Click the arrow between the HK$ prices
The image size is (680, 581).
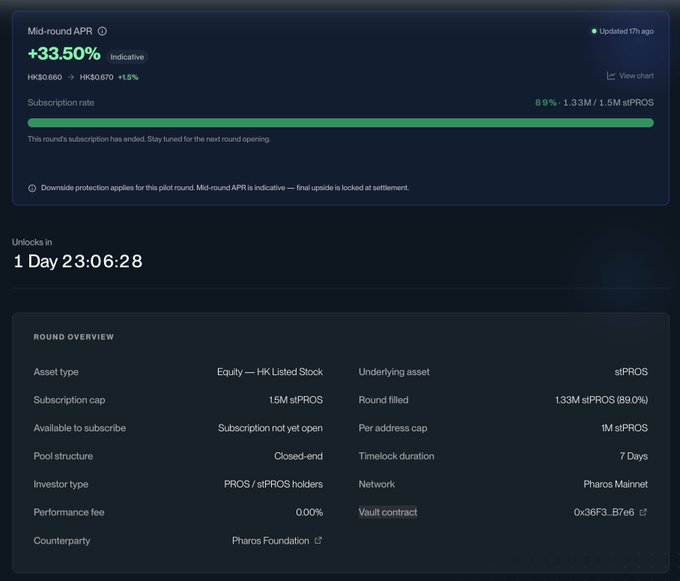click(x=71, y=77)
